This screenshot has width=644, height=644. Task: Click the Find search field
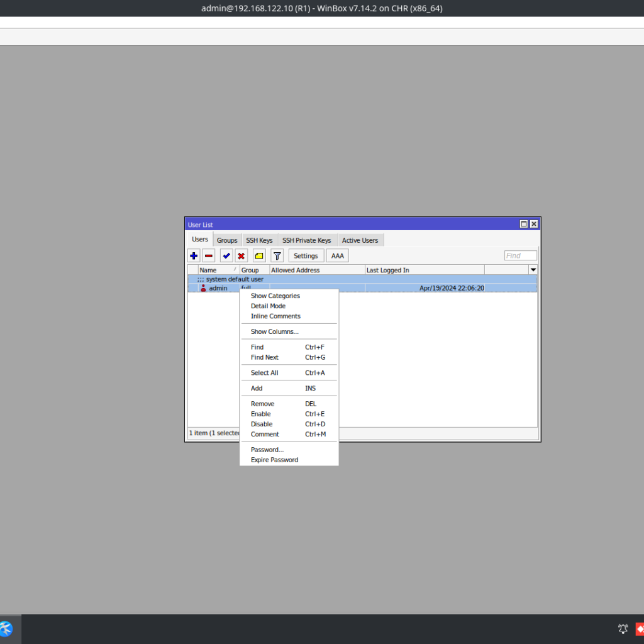pos(520,256)
